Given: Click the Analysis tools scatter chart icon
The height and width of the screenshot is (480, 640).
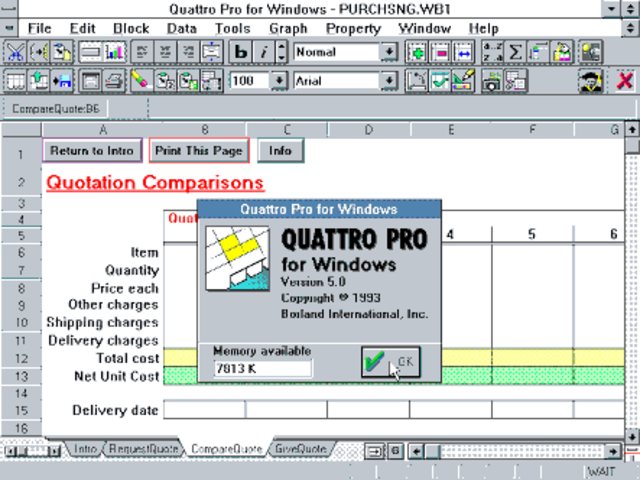Looking at the screenshot, I should 417,81.
